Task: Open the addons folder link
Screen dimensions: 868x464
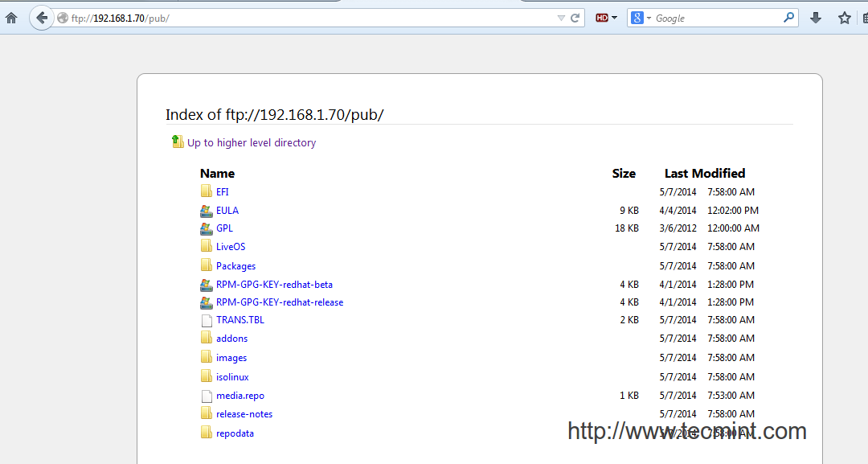Action: click(x=232, y=339)
